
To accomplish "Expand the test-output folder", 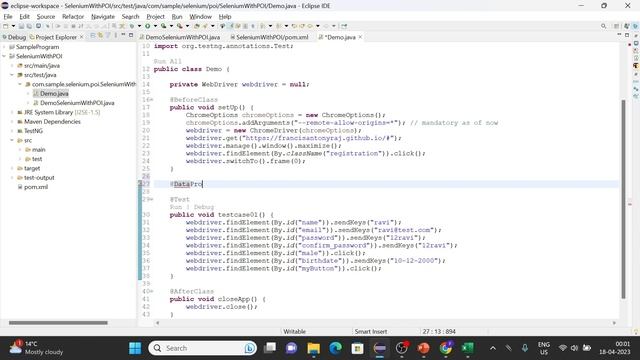I will pos(12,178).
